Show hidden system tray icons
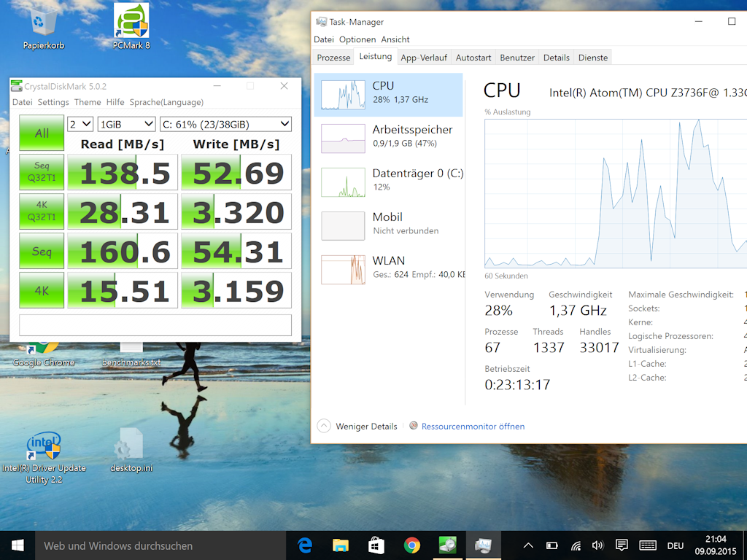Screen dimensions: 747x560 pos(528,545)
